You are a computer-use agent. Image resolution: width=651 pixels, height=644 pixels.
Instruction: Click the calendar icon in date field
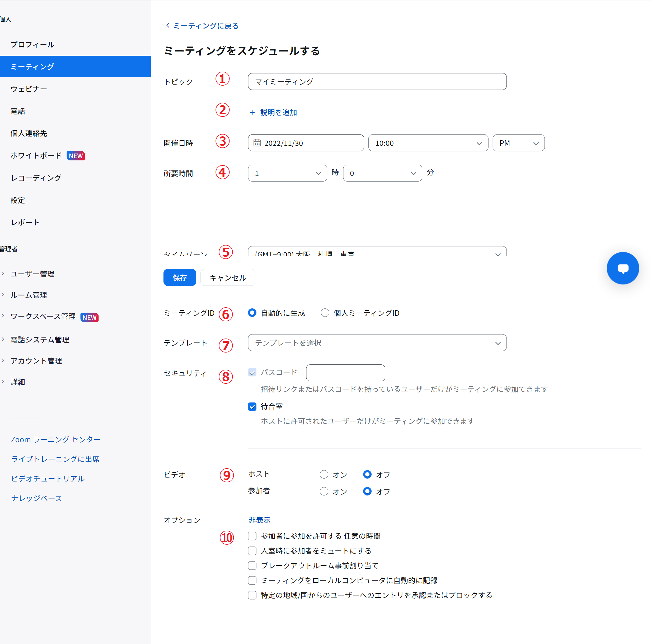pos(257,143)
